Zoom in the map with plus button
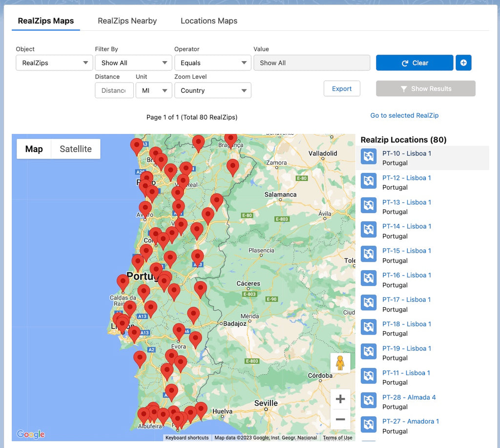 (x=340, y=399)
